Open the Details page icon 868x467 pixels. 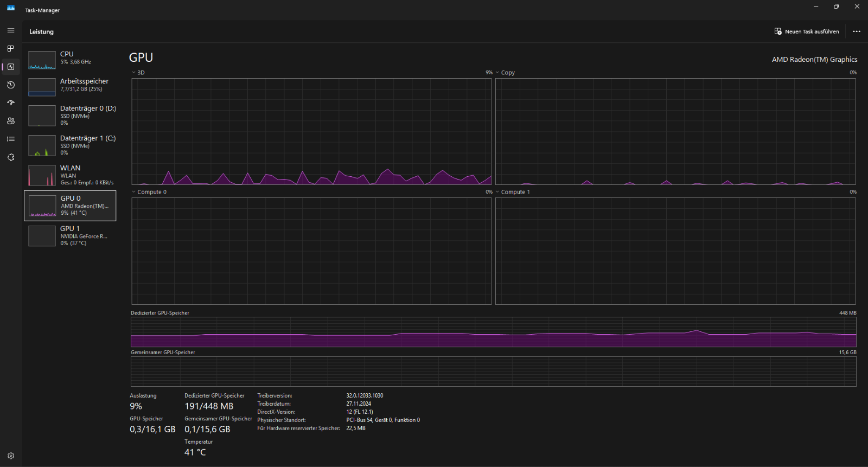(x=11, y=139)
